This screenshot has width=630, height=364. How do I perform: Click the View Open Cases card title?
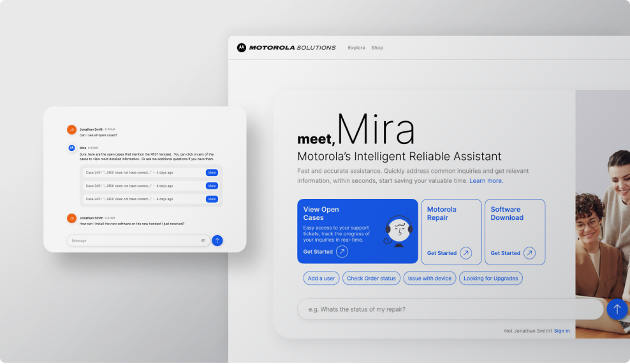321,214
